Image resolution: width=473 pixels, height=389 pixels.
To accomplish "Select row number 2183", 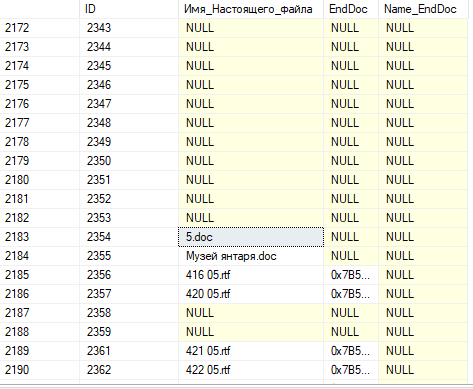I will coord(40,237).
